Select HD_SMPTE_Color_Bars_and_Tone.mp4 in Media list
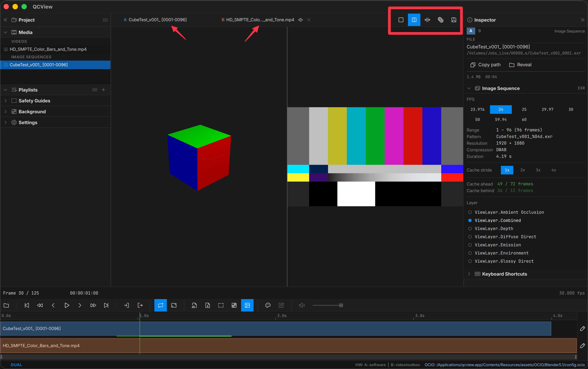Screen dimensions: 588x369 (55, 49)
